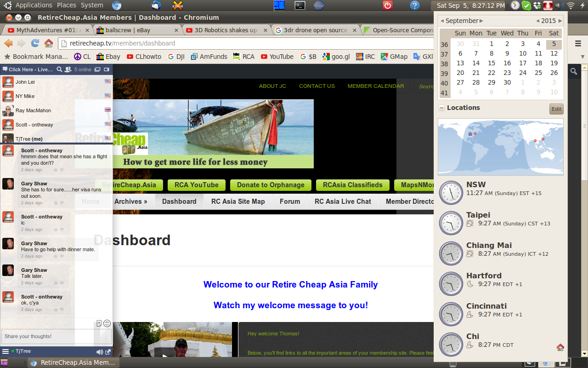Click the RCAsia Classifieds button

pyautogui.click(x=353, y=185)
